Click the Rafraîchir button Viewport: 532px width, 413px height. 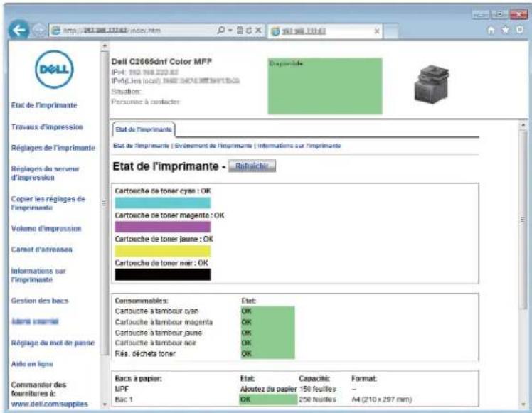pos(252,166)
